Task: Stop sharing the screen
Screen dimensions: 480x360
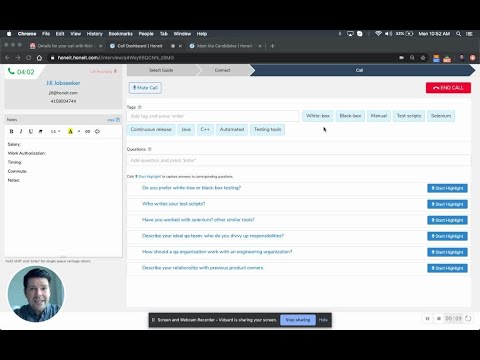Action: click(x=298, y=320)
